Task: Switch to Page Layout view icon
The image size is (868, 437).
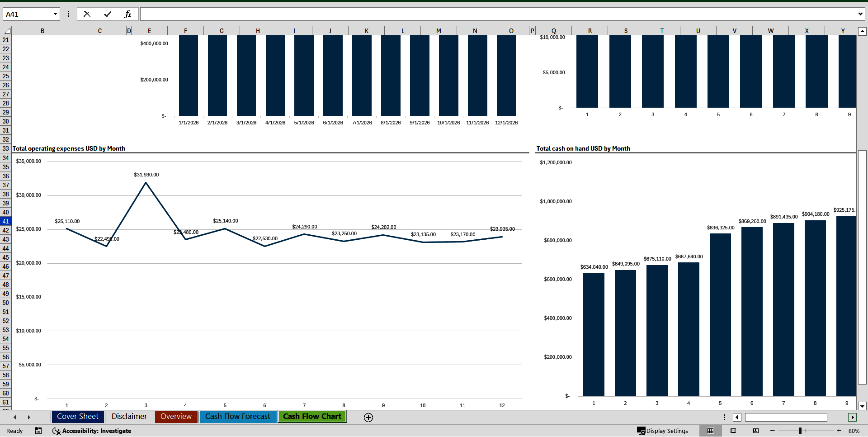Action: pos(733,431)
